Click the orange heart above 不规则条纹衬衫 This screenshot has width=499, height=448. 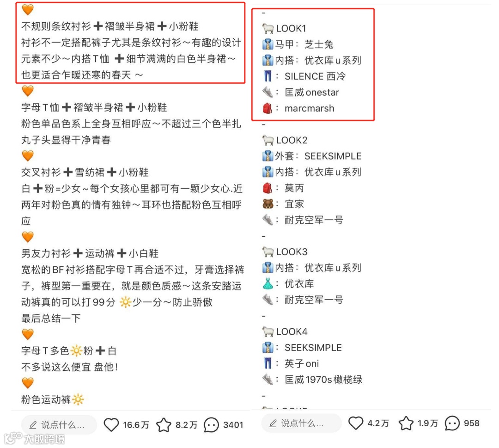pyautogui.click(x=28, y=10)
